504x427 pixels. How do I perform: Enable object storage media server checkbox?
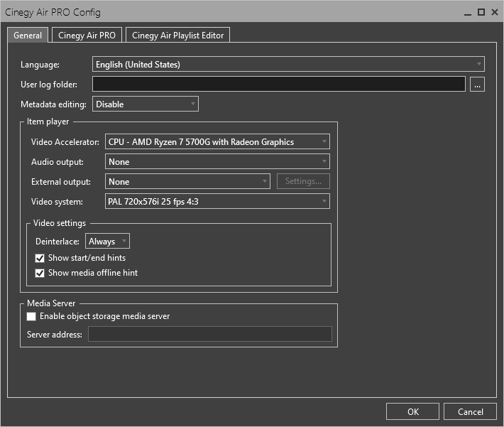31,316
